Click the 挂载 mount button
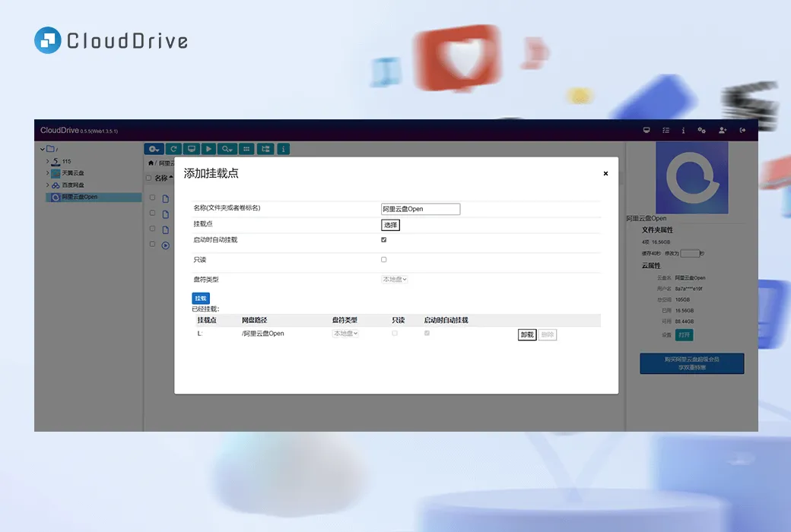Image resolution: width=791 pixels, height=532 pixels. 200,298
